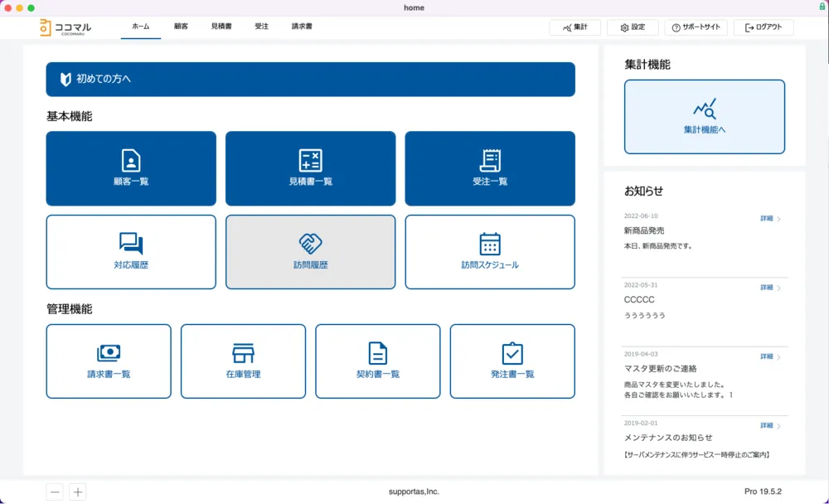Screen dimensions: 829x504
Task: Switch to the 請求書 tab
Action: tap(302, 27)
